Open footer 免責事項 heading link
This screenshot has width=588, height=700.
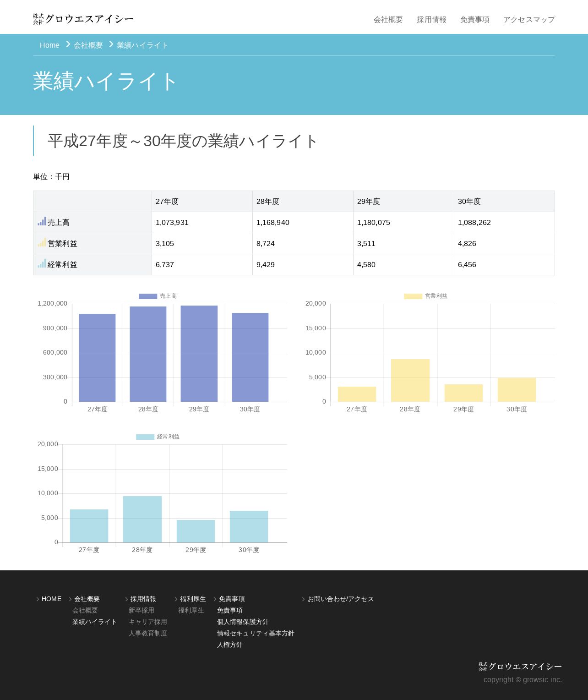pyautogui.click(x=232, y=599)
